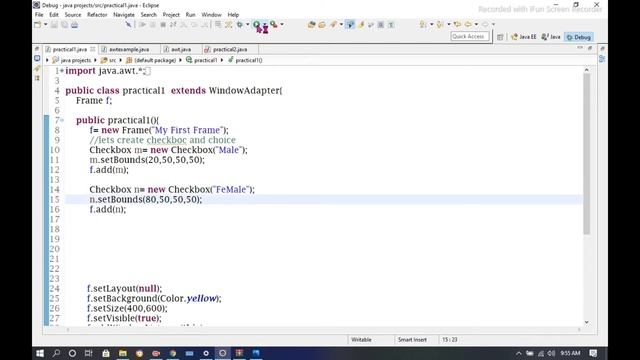The width and height of the screenshot is (640, 360).
Task: Open the Navigate menu
Action: [x=124, y=15]
